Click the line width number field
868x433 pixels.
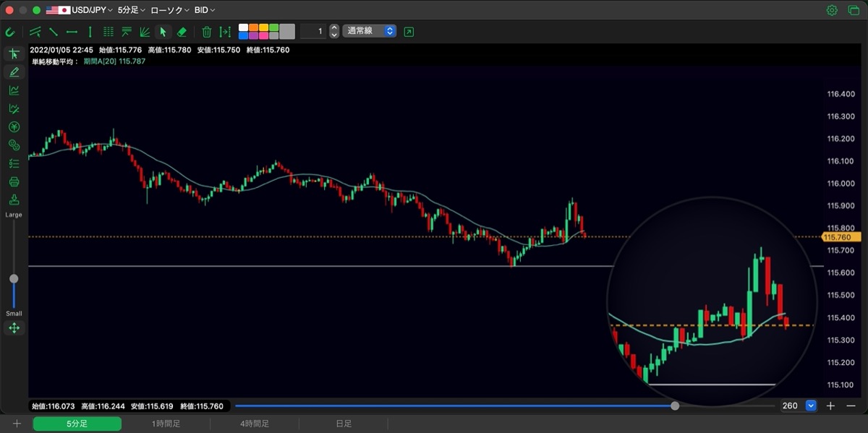coord(313,31)
